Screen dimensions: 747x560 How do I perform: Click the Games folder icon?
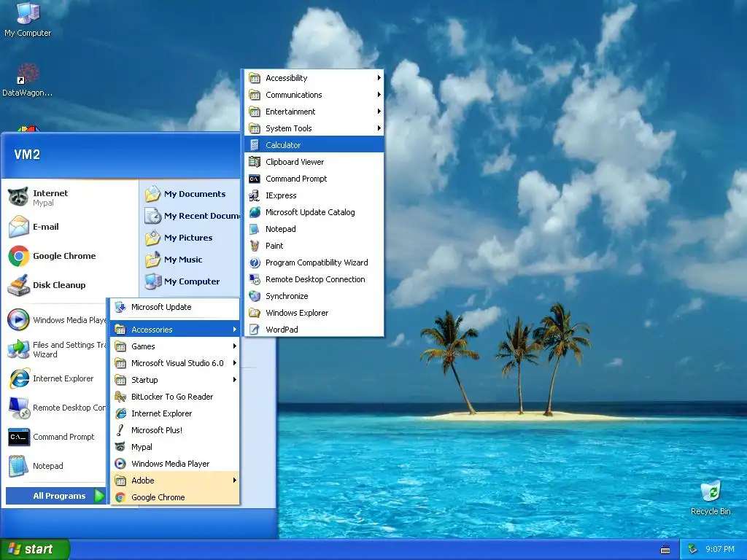(x=120, y=346)
